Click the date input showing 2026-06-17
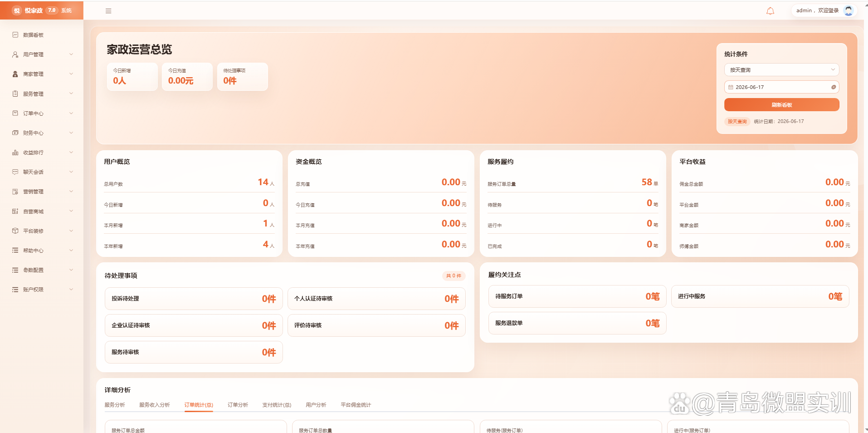This screenshot has height=433, width=868. point(782,87)
